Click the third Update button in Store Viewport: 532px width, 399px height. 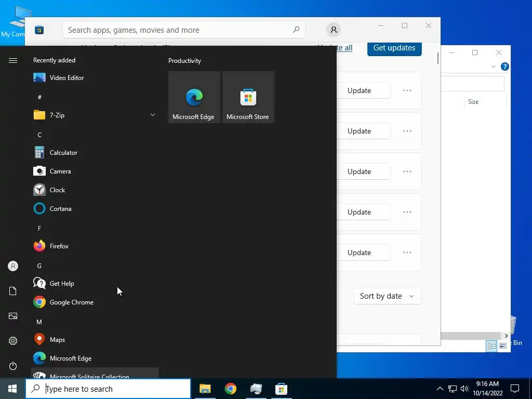pyautogui.click(x=363, y=171)
